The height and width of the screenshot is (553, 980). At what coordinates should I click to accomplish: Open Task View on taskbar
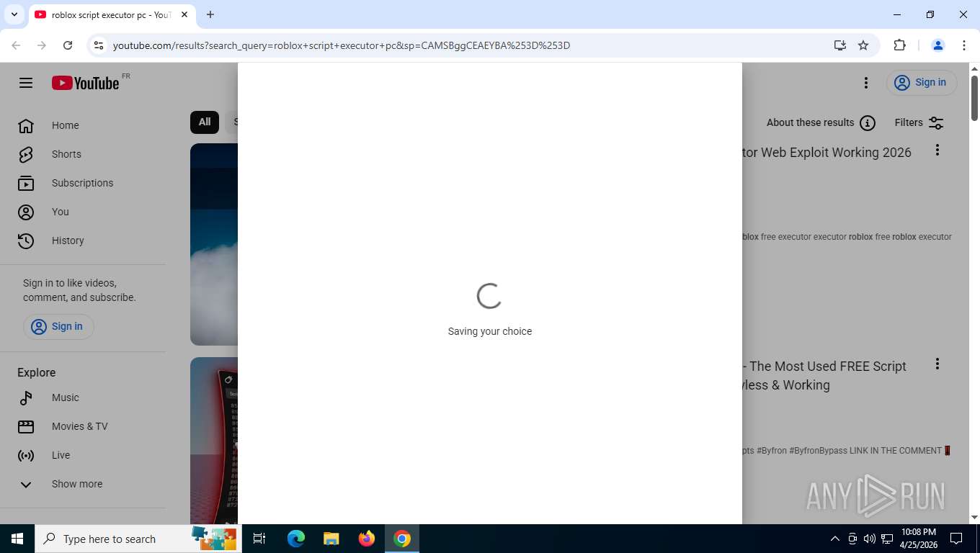click(259, 539)
